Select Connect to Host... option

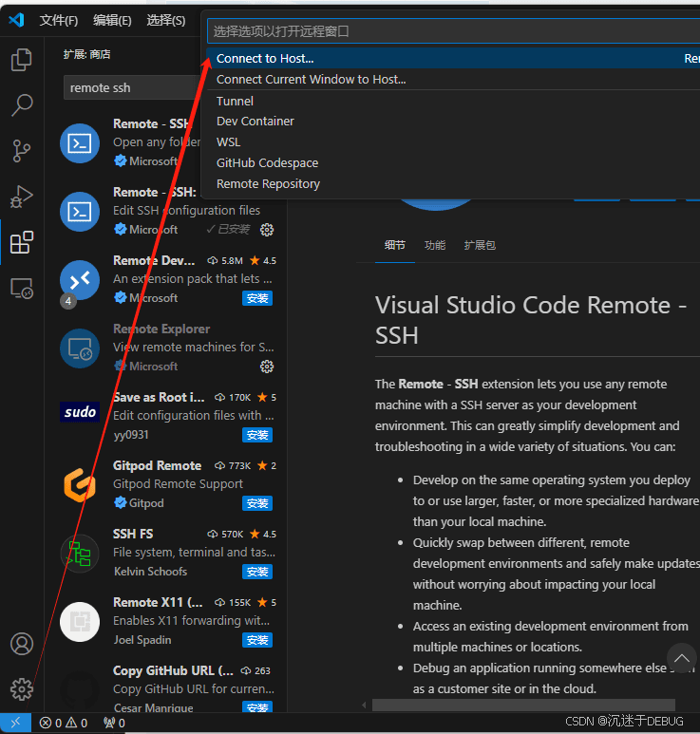[x=453, y=58]
